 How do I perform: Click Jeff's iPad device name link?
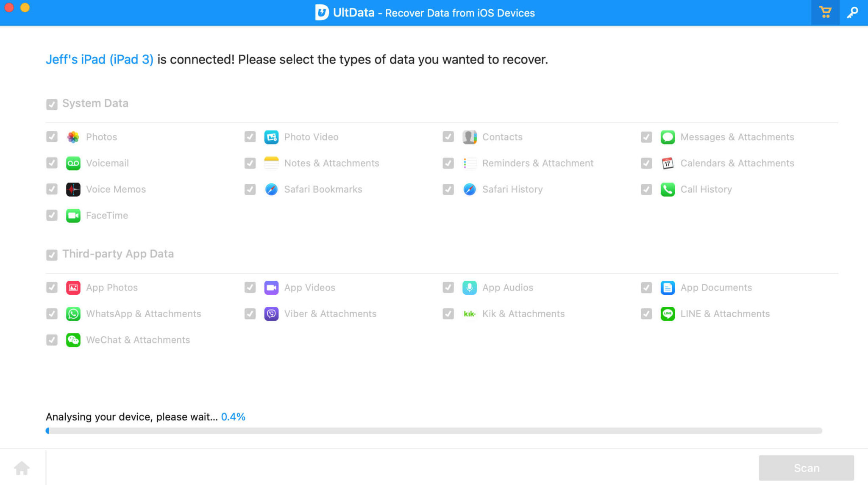point(99,59)
